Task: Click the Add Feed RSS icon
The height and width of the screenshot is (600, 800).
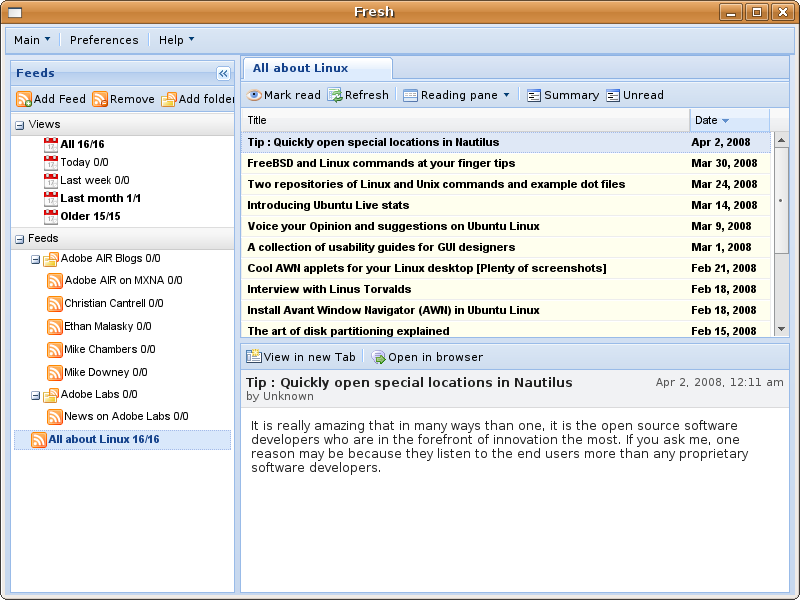Action: click(23, 99)
